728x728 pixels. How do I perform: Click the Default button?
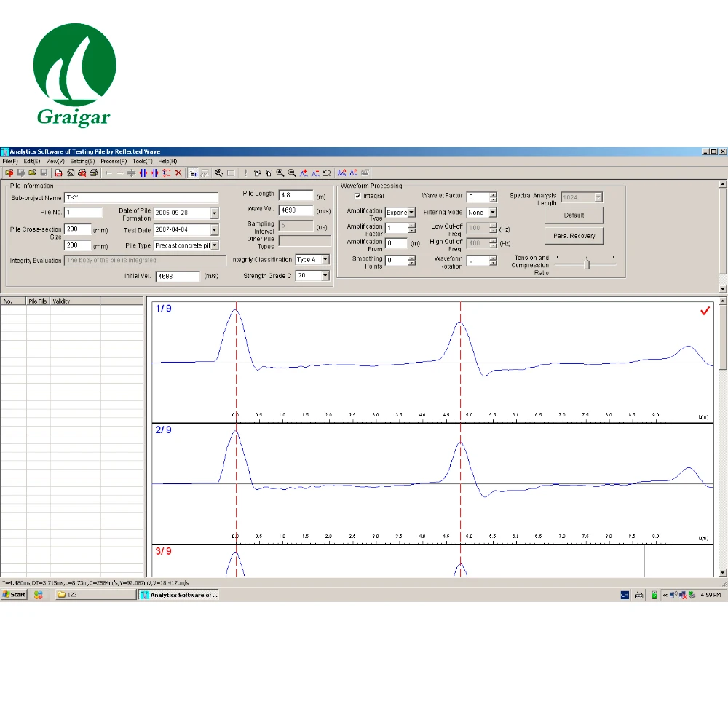(574, 215)
